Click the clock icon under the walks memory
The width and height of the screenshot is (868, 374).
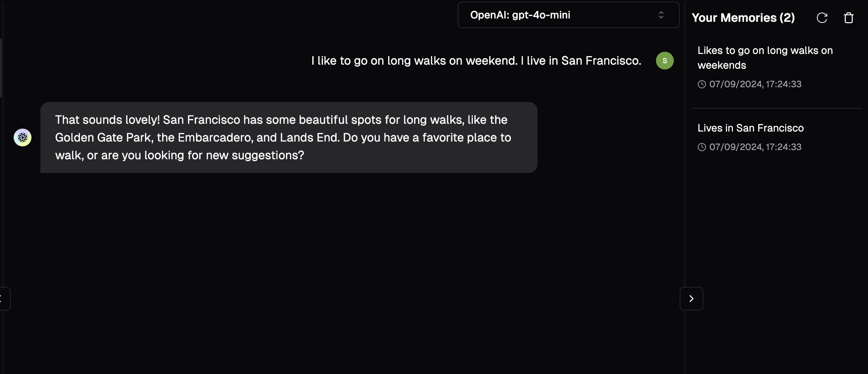pyautogui.click(x=702, y=84)
